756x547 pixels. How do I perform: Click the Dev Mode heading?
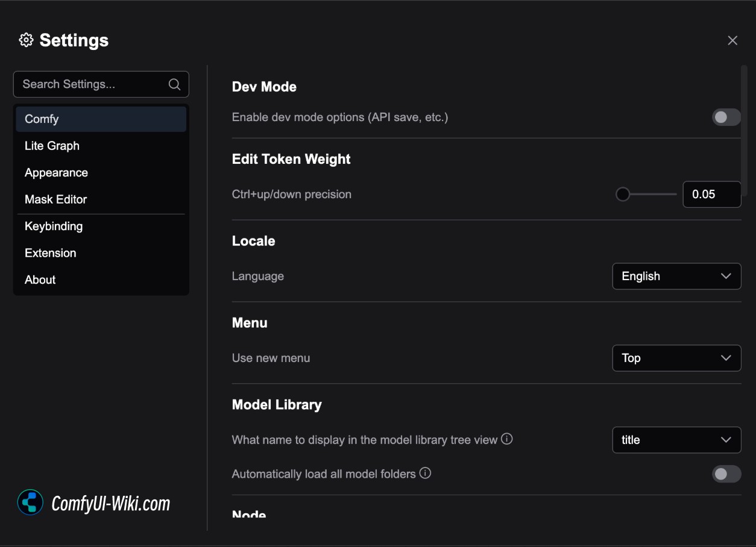(264, 87)
